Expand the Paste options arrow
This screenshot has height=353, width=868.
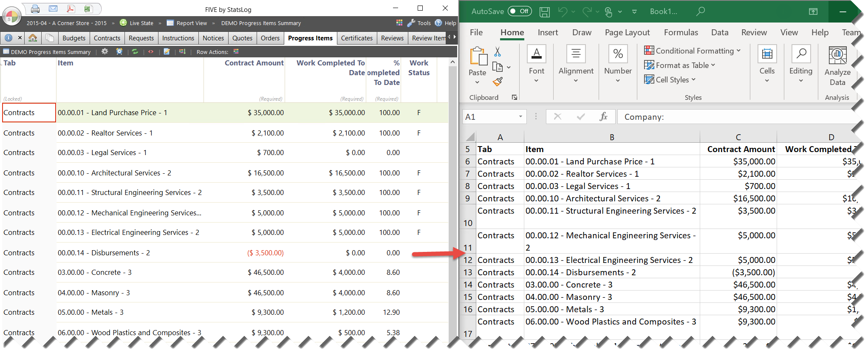(478, 82)
